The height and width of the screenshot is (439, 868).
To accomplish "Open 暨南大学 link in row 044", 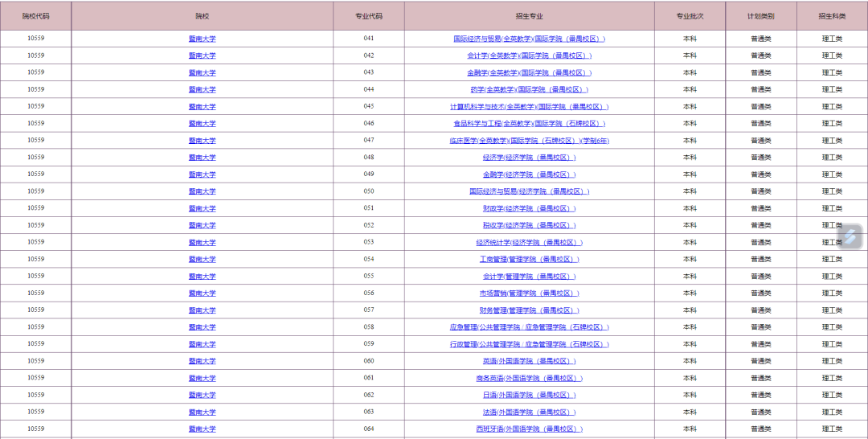I will tap(202, 90).
